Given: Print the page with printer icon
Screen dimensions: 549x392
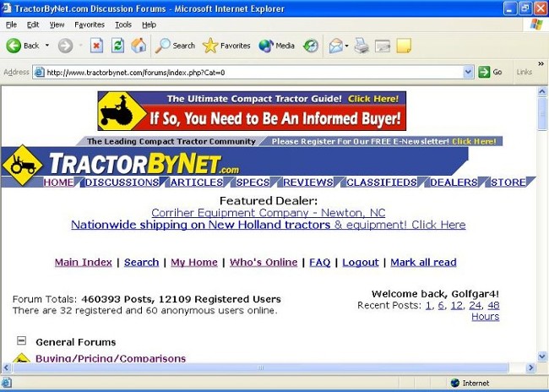Looking at the screenshot, I should (361, 46).
